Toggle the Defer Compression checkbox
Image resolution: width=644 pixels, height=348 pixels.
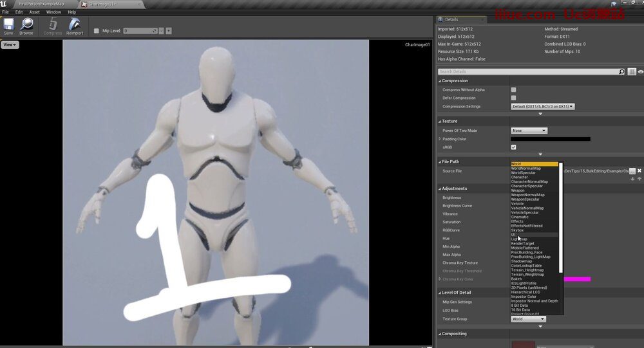pyautogui.click(x=513, y=98)
